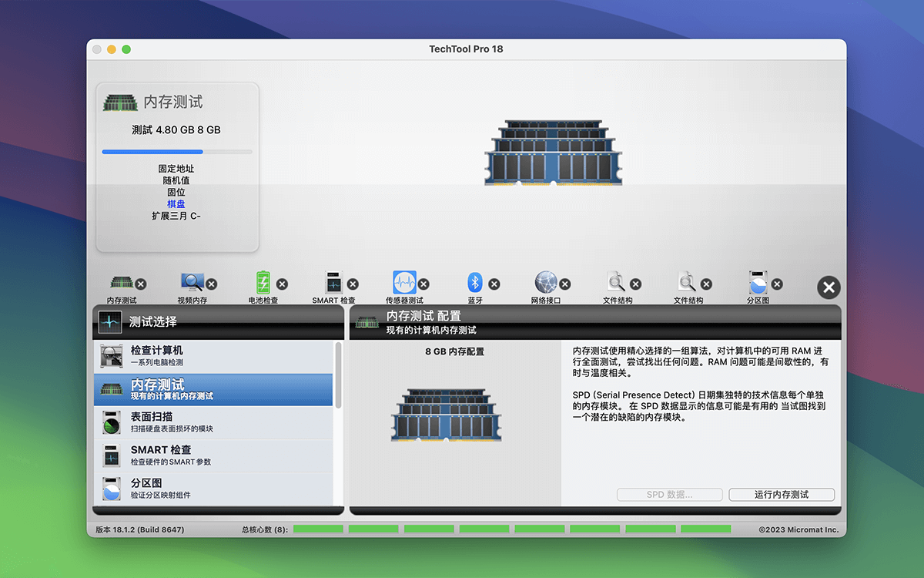Click the RAM icon in the 内存测试 配置 header
The width and height of the screenshot is (924, 578).
pos(367,322)
